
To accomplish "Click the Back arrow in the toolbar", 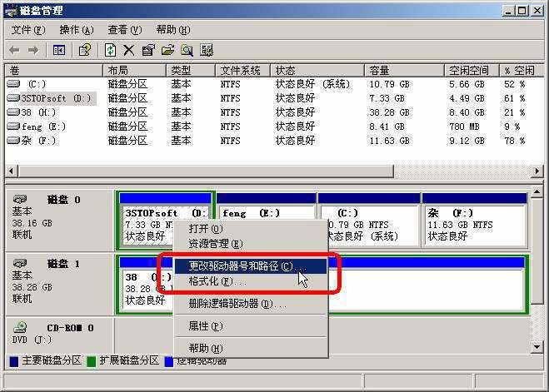I will point(14,50).
